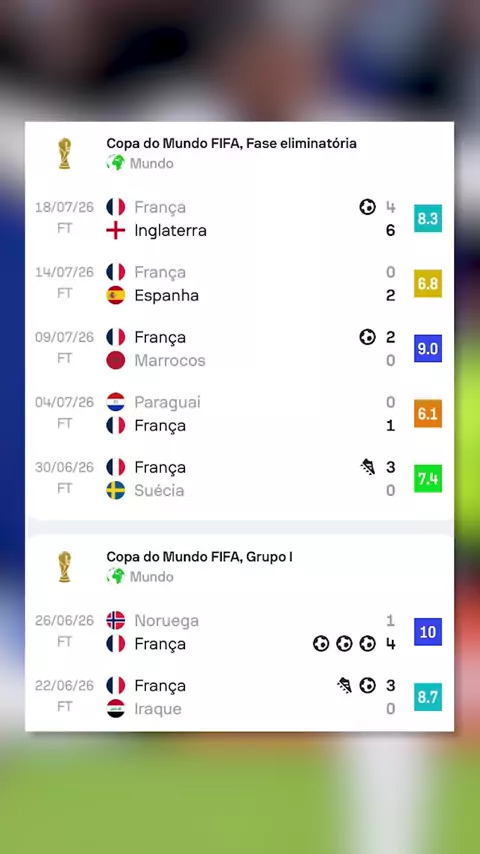
Task: Click the goal ball icon in France-Morocco match
Action: coord(367,337)
